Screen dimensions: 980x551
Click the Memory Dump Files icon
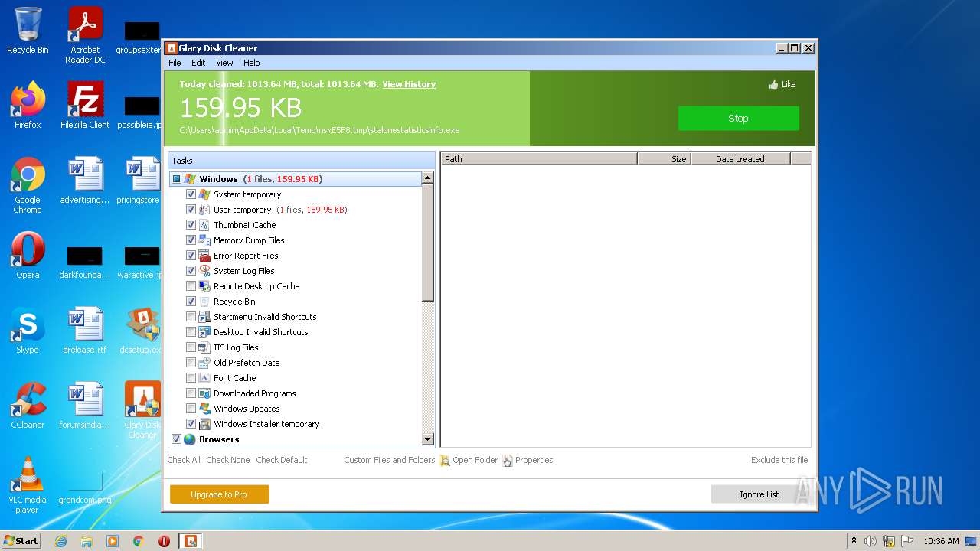tap(204, 240)
